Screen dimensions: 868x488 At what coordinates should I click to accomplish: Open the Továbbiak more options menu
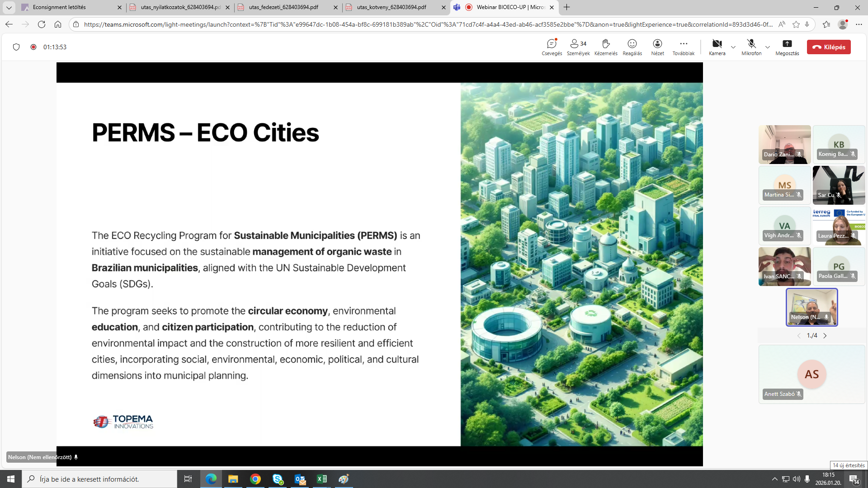(x=683, y=44)
